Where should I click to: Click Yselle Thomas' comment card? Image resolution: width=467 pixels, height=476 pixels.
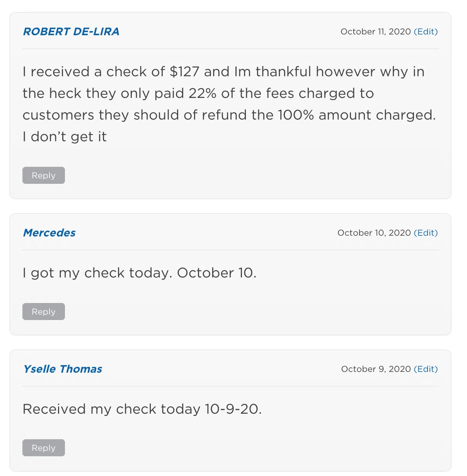point(232,410)
